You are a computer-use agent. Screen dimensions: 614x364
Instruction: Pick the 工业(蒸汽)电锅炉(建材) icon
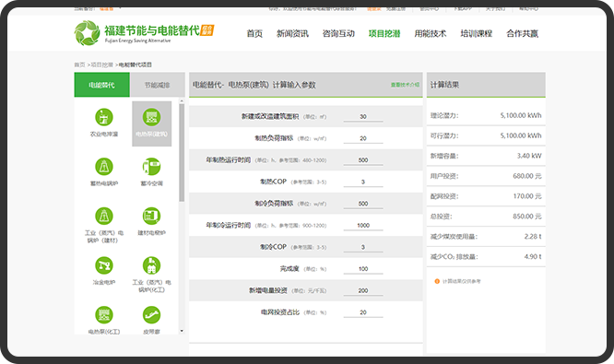point(104,216)
